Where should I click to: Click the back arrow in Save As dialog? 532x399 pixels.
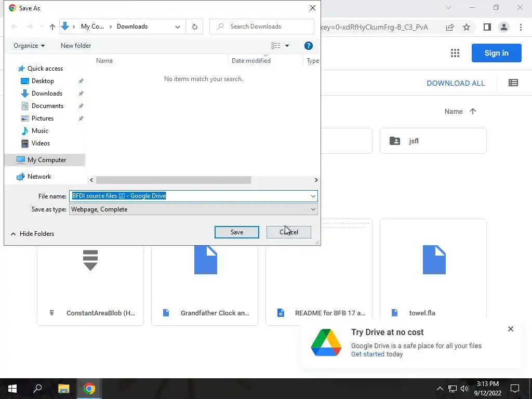[14, 26]
